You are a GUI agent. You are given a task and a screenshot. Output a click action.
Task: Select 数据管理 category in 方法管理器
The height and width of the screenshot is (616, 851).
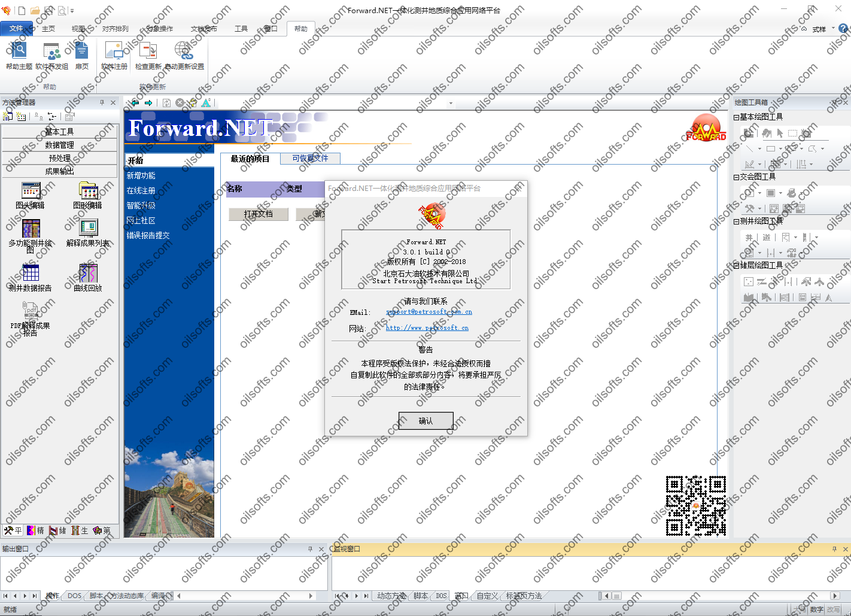60,145
